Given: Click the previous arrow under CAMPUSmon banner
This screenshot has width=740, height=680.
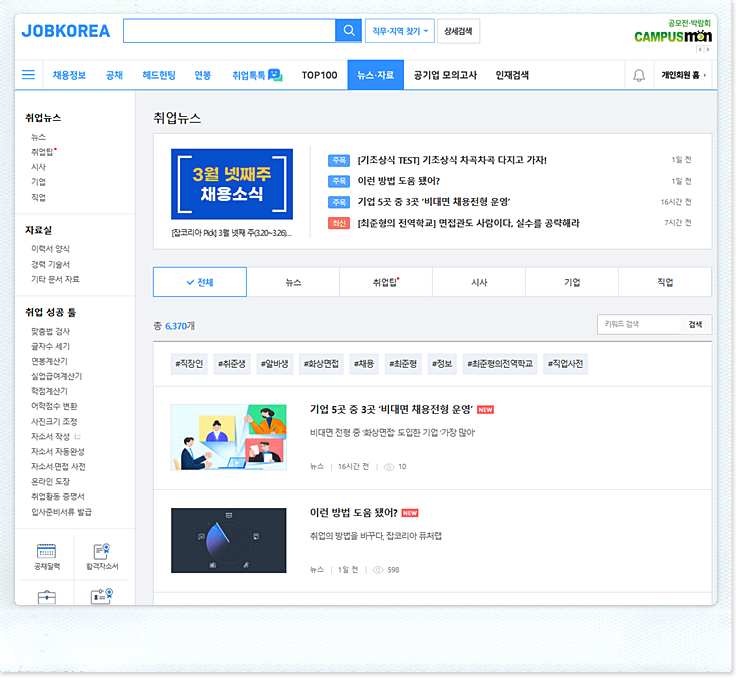Looking at the screenshot, I should [700, 49].
